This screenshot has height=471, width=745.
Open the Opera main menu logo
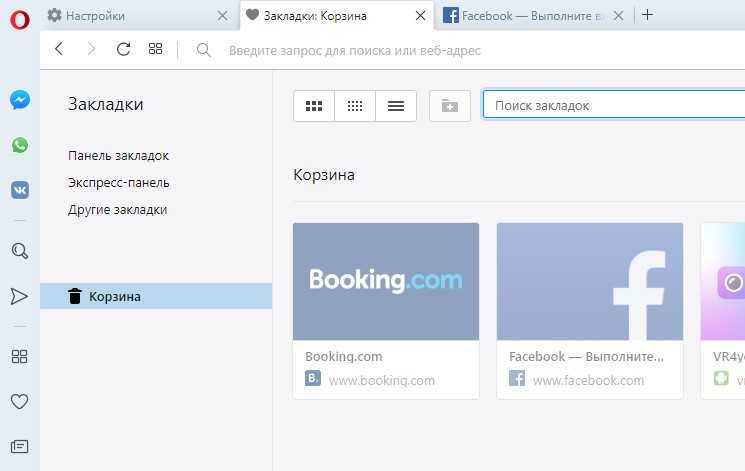[19, 20]
